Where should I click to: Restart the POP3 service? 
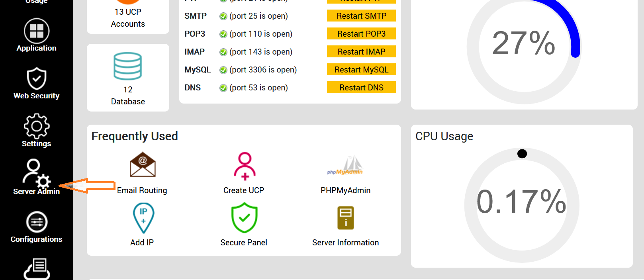point(361,33)
